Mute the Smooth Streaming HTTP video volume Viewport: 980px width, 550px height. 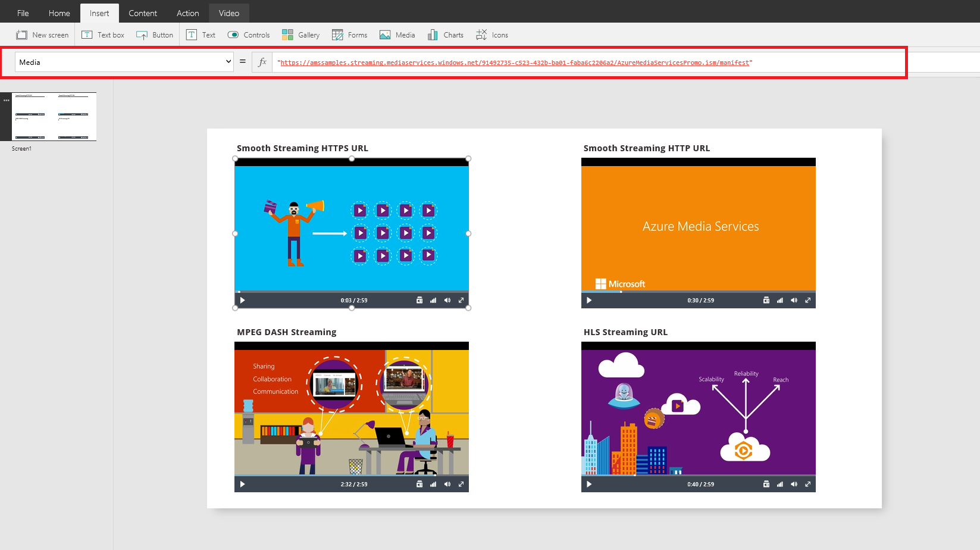coord(794,301)
